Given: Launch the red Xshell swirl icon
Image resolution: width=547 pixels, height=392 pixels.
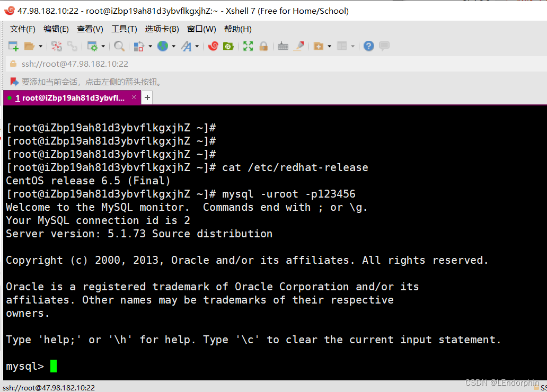Looking at the screenshot, I should [213, 46].
